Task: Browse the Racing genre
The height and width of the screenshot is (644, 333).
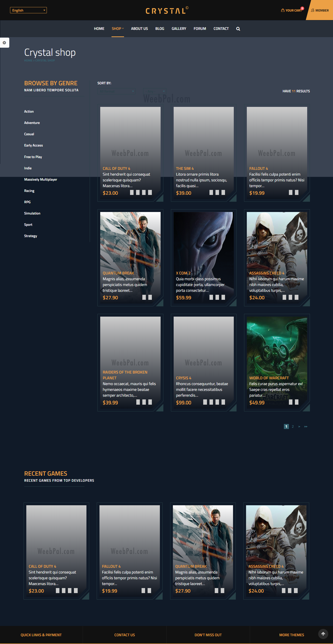Action: point(29,191)
